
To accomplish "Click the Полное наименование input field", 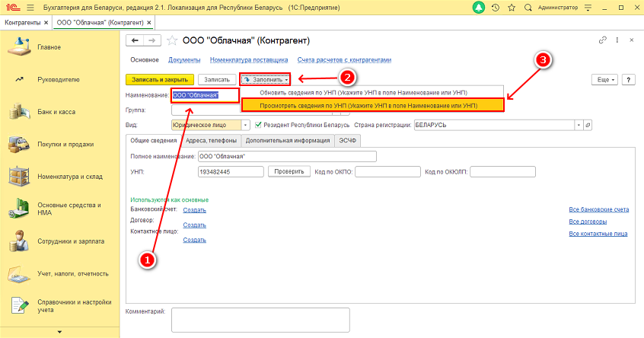I will [287, 157].
